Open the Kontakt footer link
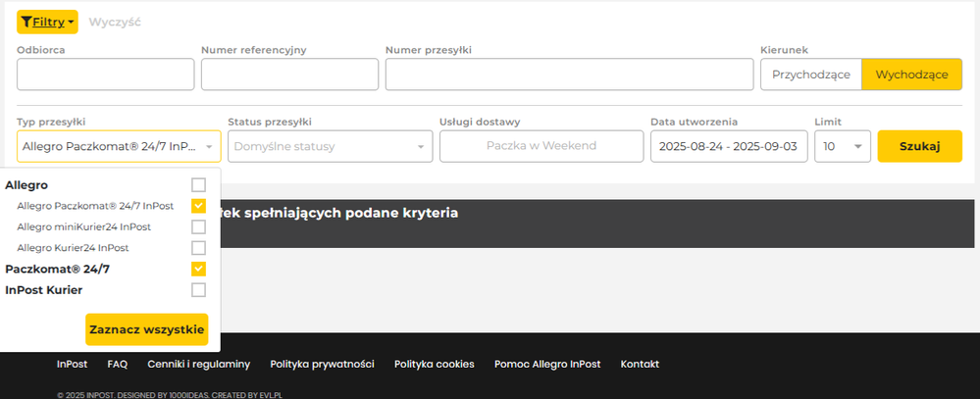The image size is (980, 399). (640, 364)
